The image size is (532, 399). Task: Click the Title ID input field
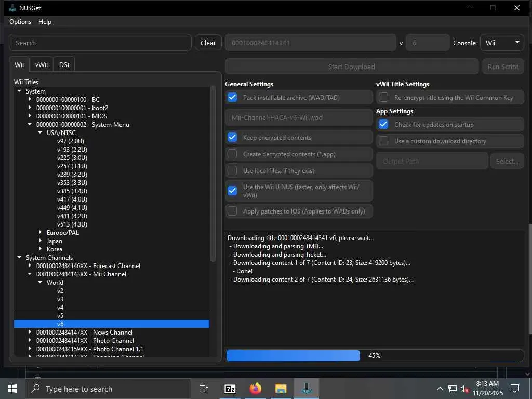[311, 43]
